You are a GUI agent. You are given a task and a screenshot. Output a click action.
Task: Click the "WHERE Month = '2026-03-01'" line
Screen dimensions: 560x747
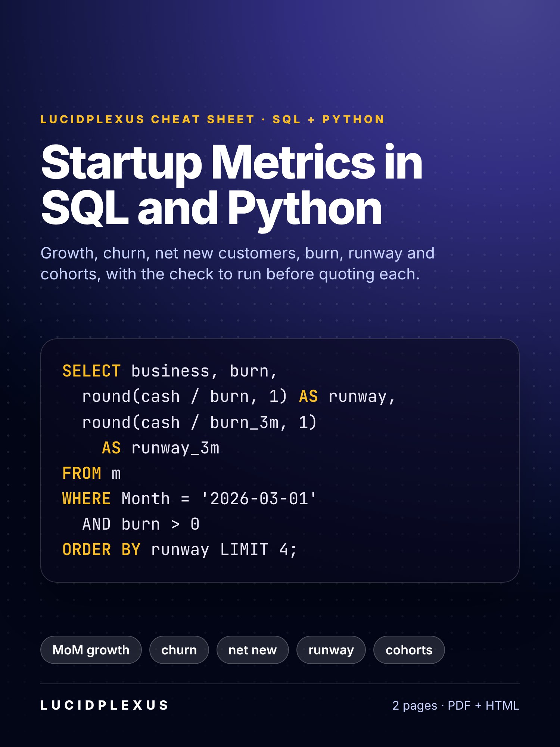(x=189, y=499)
